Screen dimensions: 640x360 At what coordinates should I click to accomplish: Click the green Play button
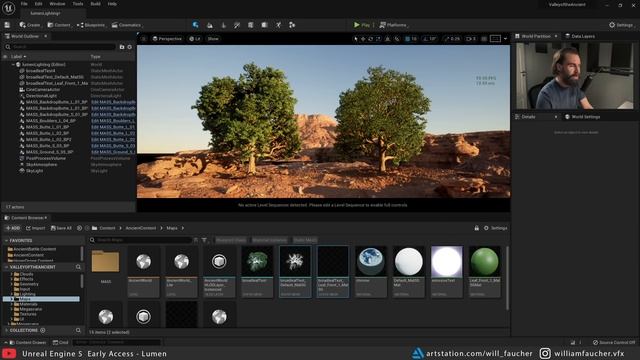pos(362,25)
